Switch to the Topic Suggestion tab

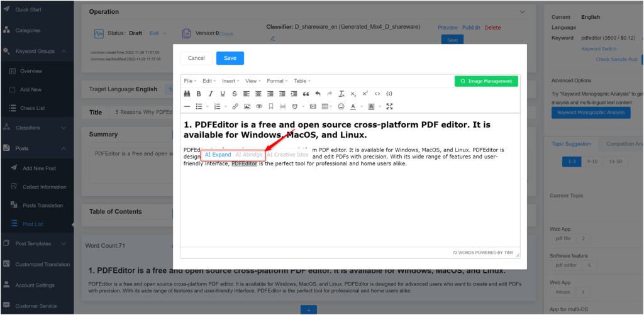coord(571,144)
